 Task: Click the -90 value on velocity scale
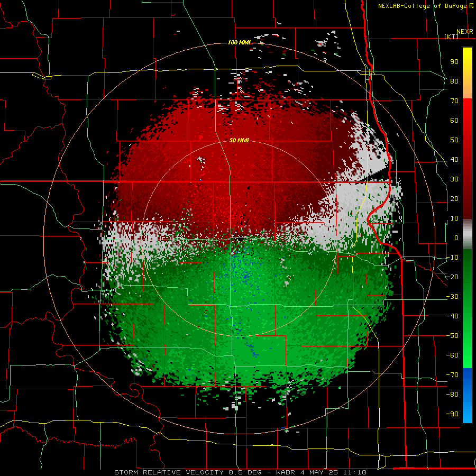tap(452, 414)
